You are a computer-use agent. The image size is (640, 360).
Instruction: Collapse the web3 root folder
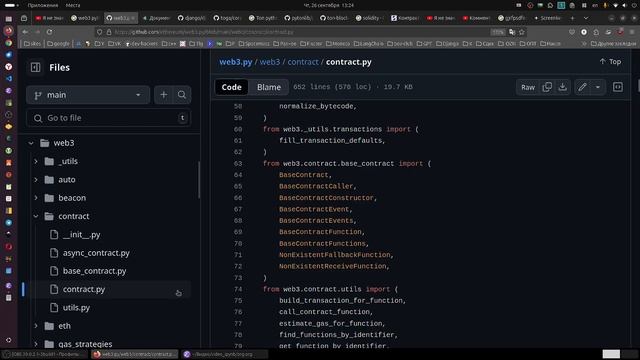pyautogui.click(x=31, y=143)
